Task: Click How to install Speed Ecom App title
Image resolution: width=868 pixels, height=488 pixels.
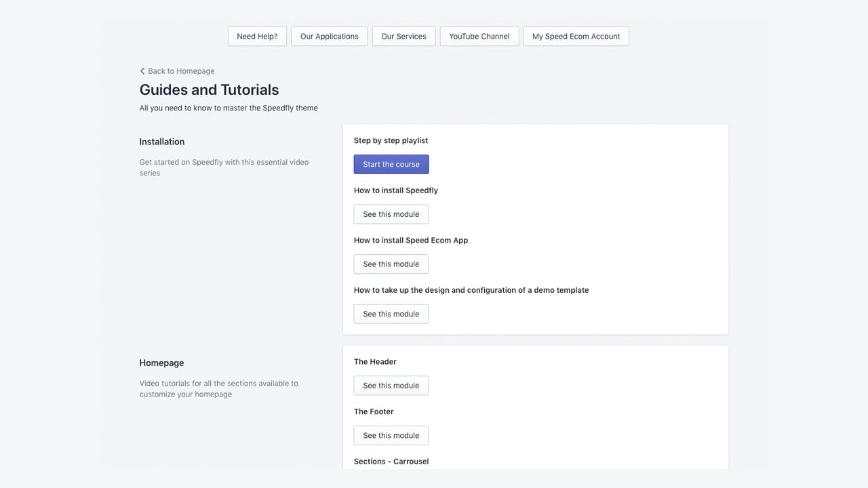Action: point(411,240)
